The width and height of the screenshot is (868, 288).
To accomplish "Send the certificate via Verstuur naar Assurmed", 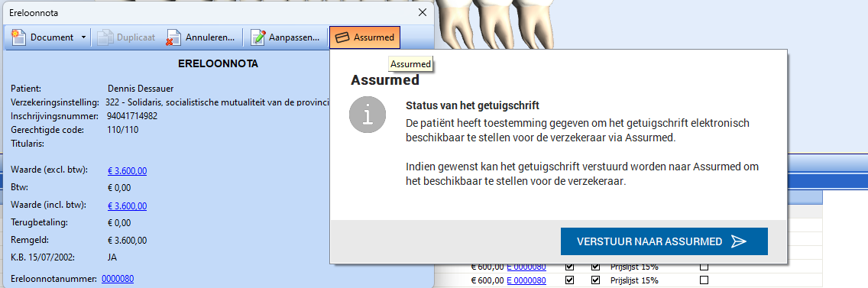I will pyautogui.click(x=664, y=241).
